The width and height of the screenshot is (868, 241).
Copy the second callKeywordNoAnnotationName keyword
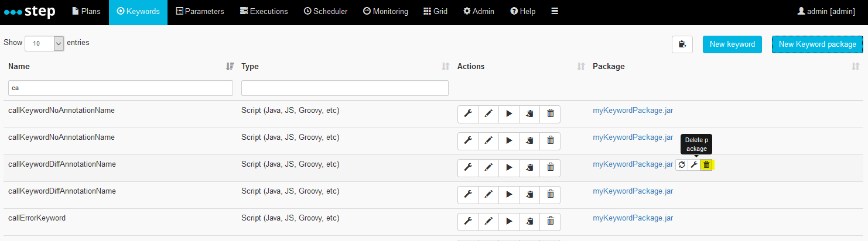click(x=529, y=141)
